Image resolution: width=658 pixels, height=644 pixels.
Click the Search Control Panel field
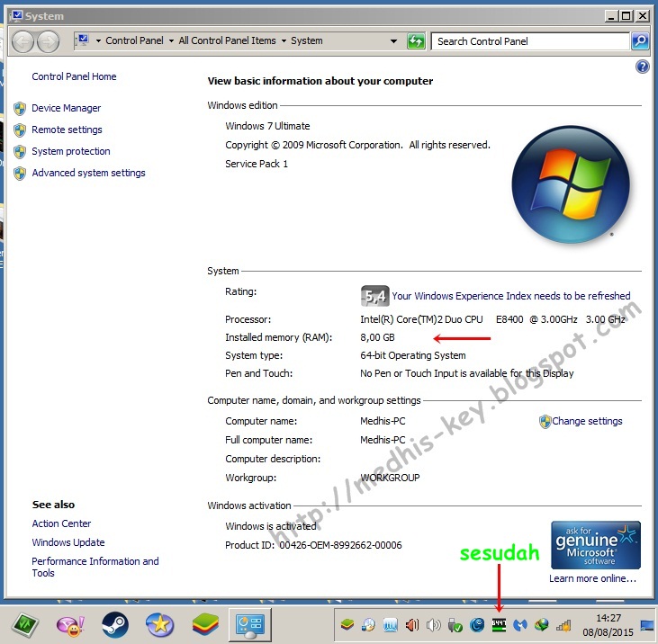pos(530,41)
